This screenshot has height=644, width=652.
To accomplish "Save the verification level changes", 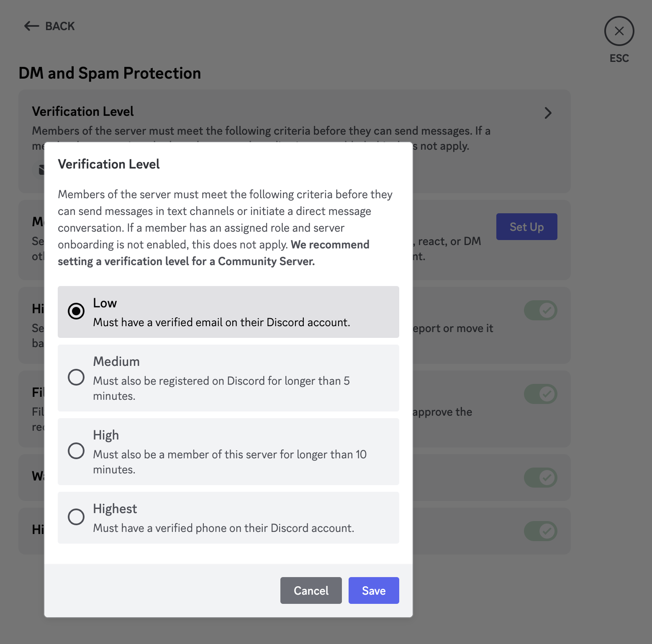I will (x=374, y=590).
